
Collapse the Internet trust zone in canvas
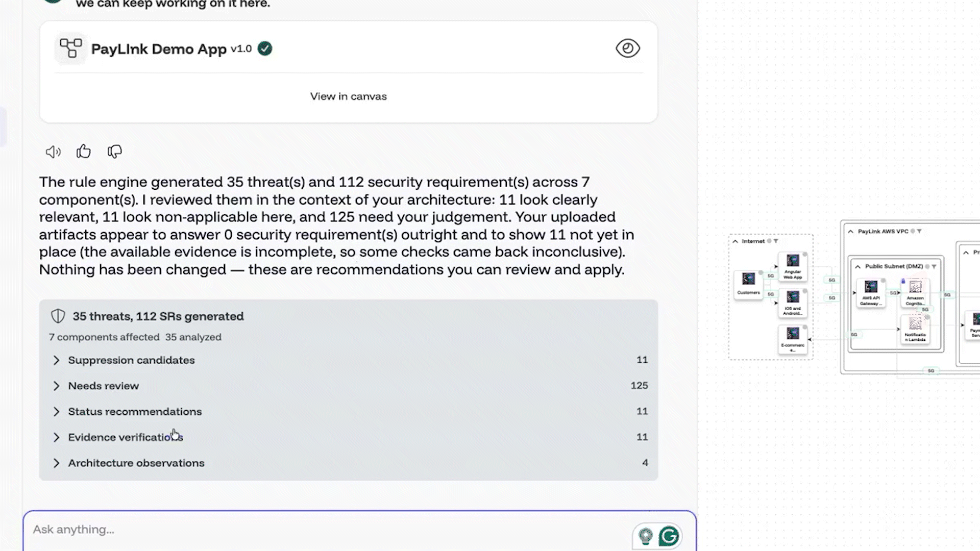[736, 241]
